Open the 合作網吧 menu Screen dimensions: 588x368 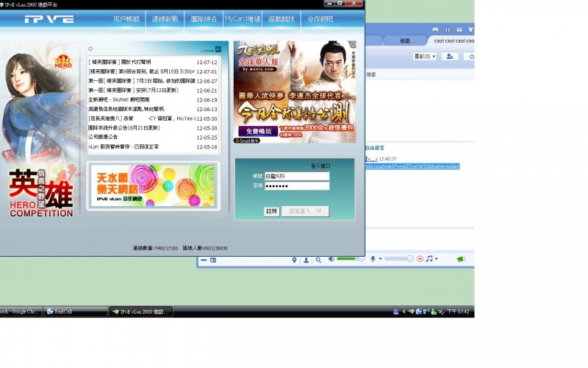(x=320, y=19)
